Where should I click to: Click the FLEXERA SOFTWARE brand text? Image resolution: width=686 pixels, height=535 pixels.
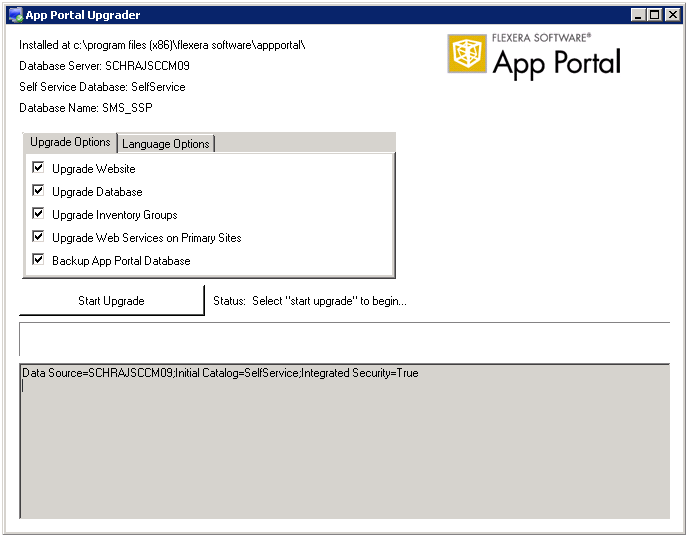pyautogui.click(x=541, y=38)
